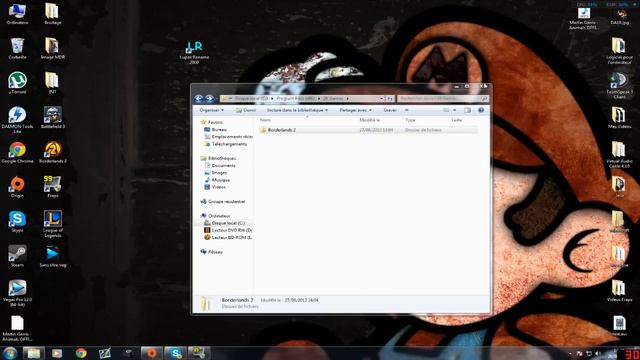Select the Image MDR folder on desktop
The image size is (640, 360).
coord(53,49)
